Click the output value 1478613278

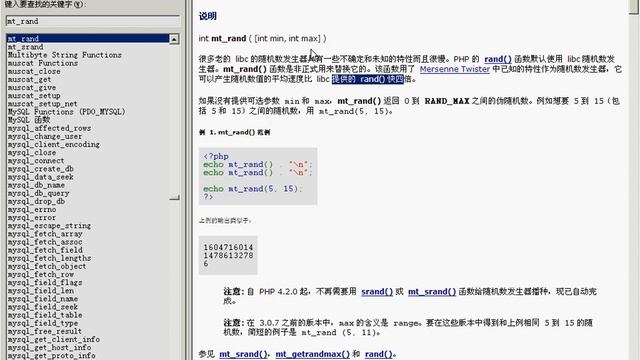228,256
